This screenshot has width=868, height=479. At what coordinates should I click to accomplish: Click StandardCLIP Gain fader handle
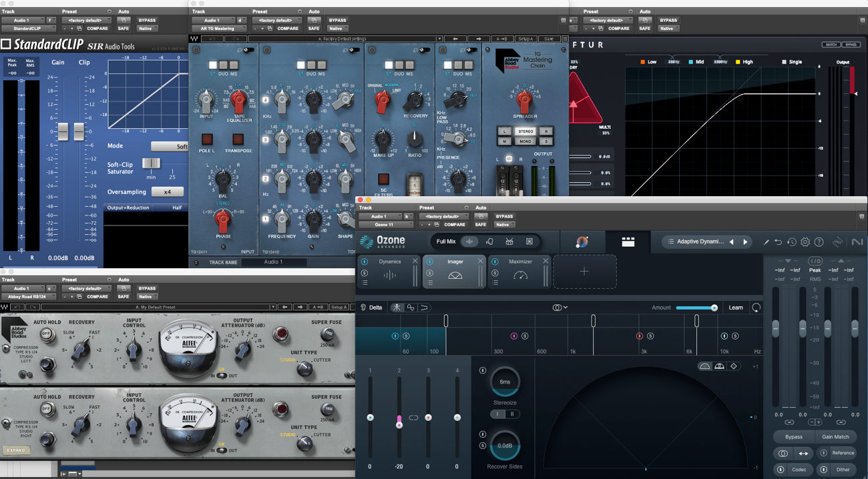pos(62,131)
